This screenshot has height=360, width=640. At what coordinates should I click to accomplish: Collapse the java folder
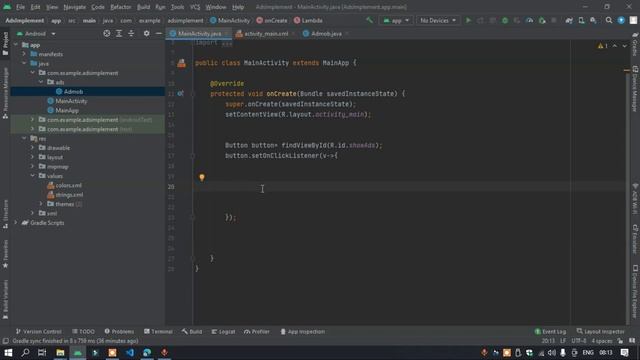24,63
